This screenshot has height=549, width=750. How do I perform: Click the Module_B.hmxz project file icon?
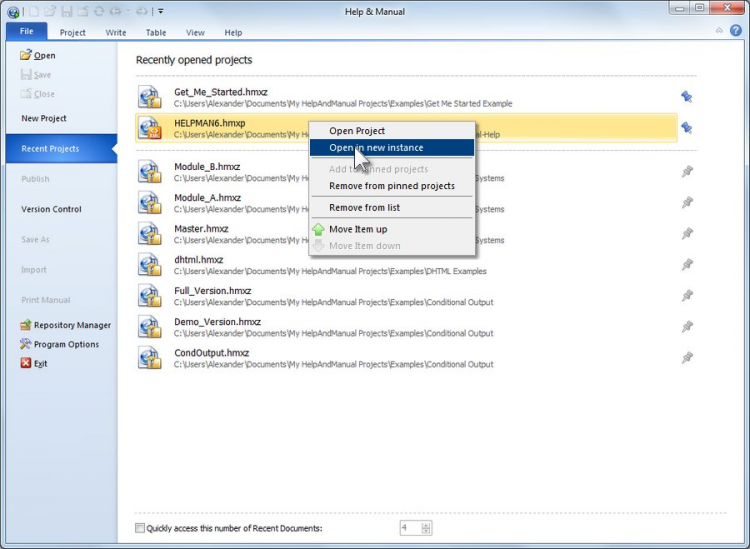point(150,172)
